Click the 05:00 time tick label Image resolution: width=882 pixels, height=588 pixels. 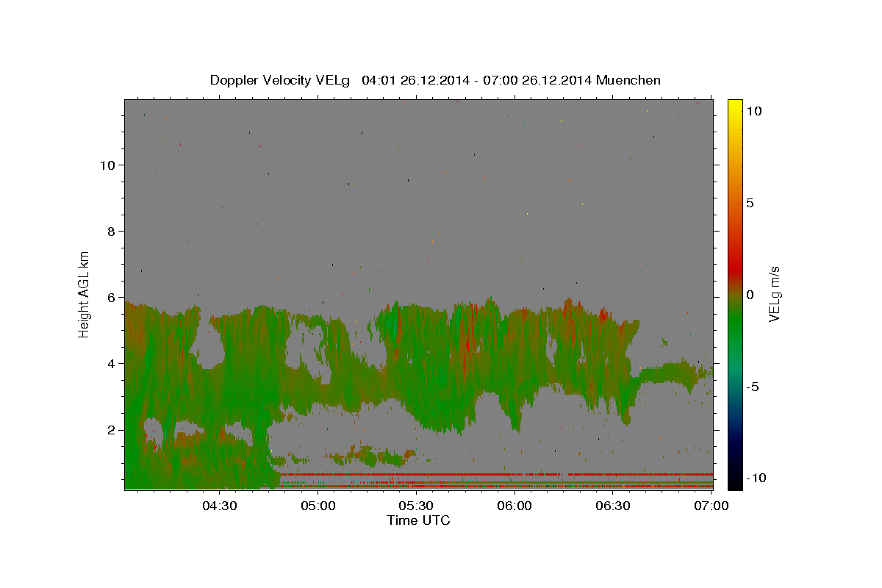(x=318, y=506)
